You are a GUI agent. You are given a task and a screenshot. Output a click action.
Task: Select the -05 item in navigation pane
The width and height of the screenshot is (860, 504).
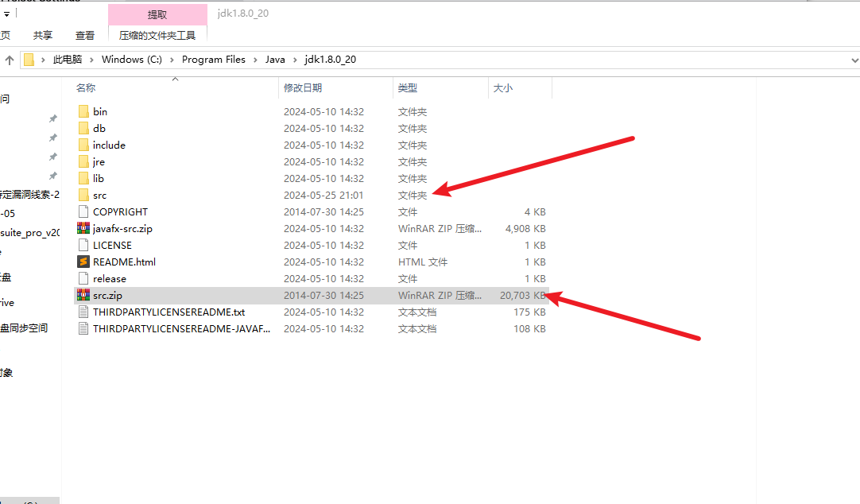pos(8,214)
